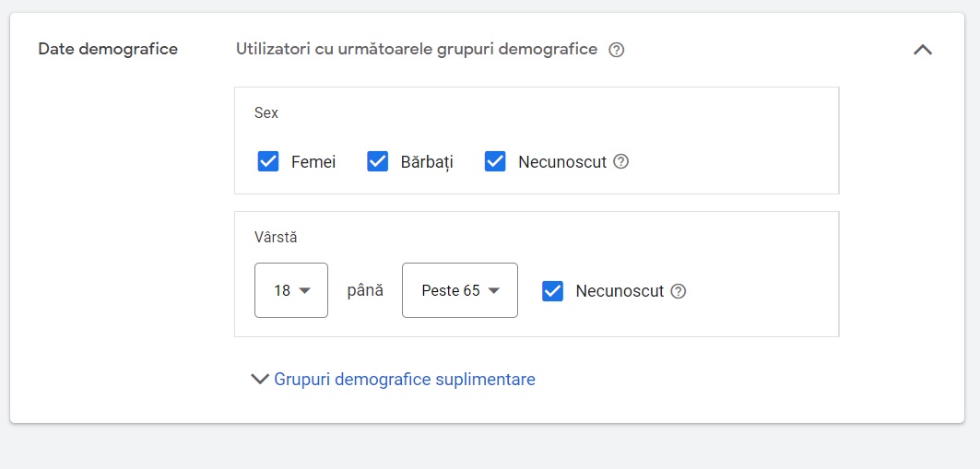Image resolution: width=980 pixels, height=469 pixels.
Task: Click the Necunoscut label in Sex box
Action: point(562,162)
